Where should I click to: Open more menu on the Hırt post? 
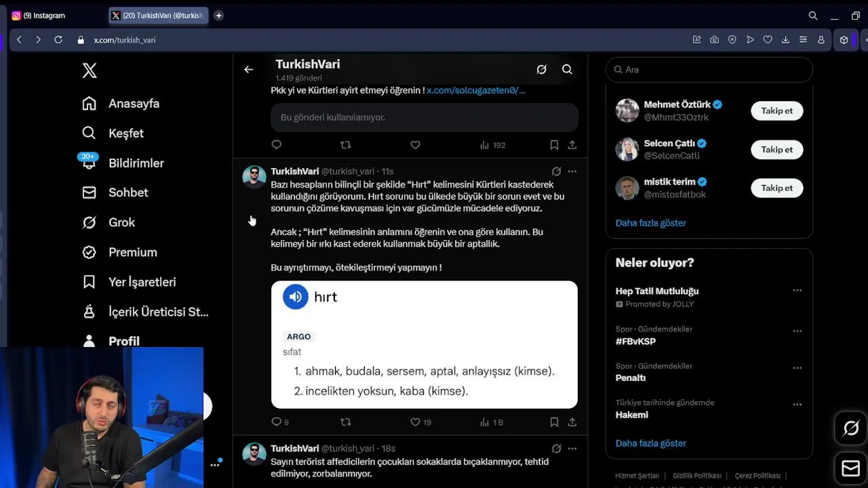pyautogui.click(x=572, y=171)
